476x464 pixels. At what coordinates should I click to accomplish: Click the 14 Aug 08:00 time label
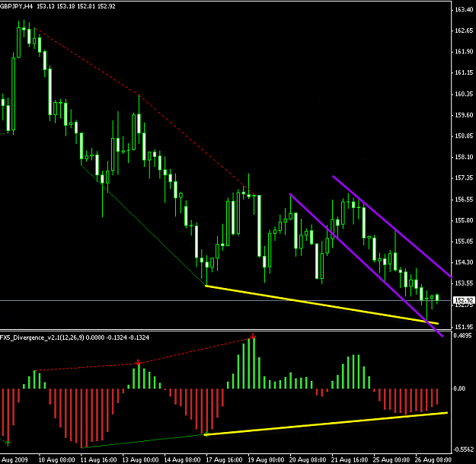(182, 459)
